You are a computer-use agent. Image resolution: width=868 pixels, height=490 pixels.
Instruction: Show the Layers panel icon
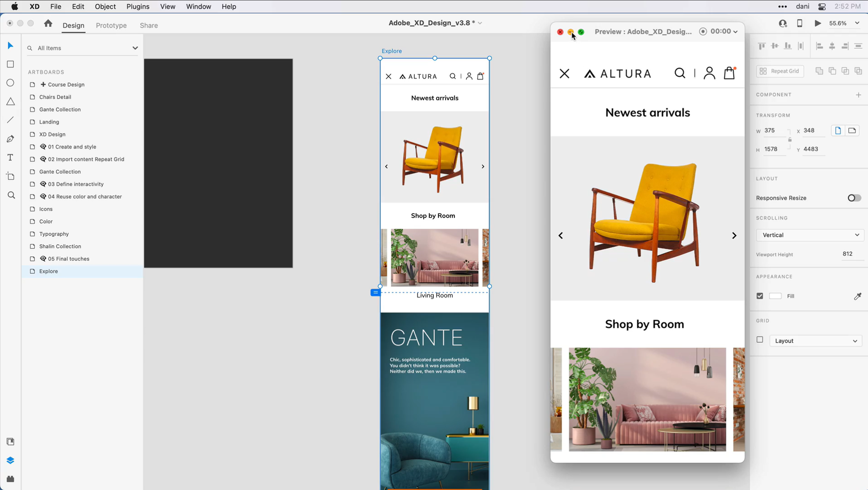click(x=11, y=460)
